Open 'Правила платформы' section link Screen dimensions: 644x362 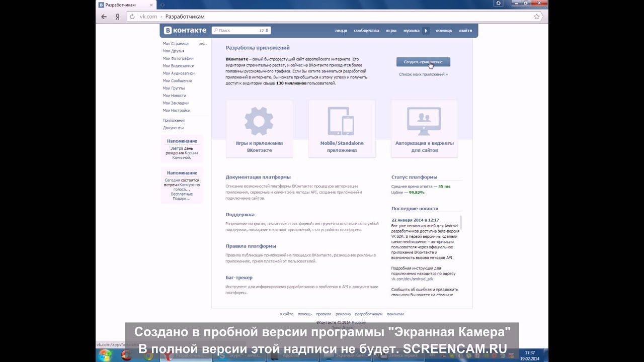coord(251,246)
